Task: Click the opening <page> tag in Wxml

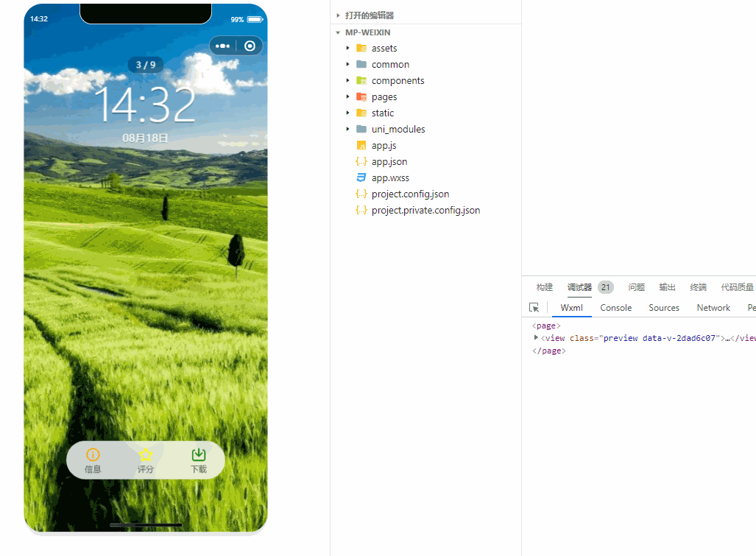Action: point(545,325)
